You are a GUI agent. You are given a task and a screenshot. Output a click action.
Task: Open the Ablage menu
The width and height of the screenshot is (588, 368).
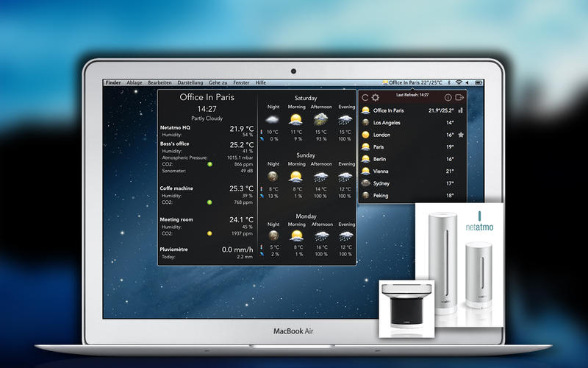click(x=135, y=82)
